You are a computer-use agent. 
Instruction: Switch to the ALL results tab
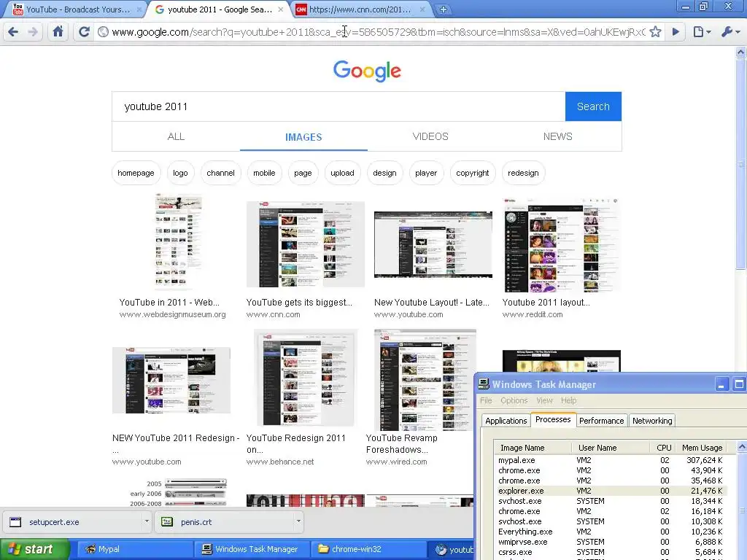pos(176,136)
